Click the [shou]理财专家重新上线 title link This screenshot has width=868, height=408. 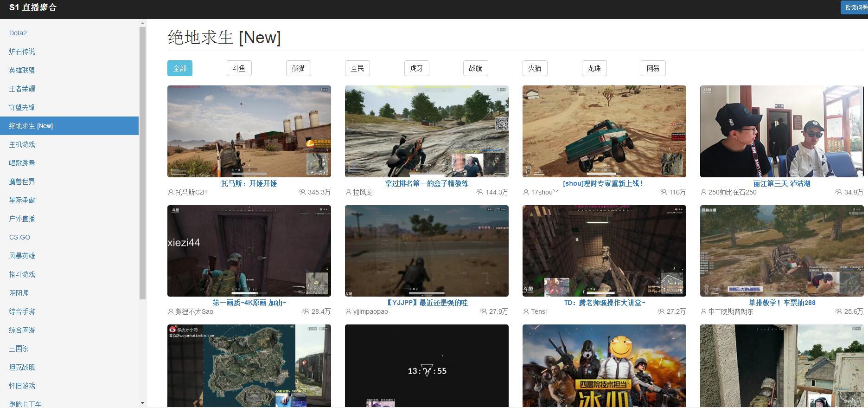point(604,183)
